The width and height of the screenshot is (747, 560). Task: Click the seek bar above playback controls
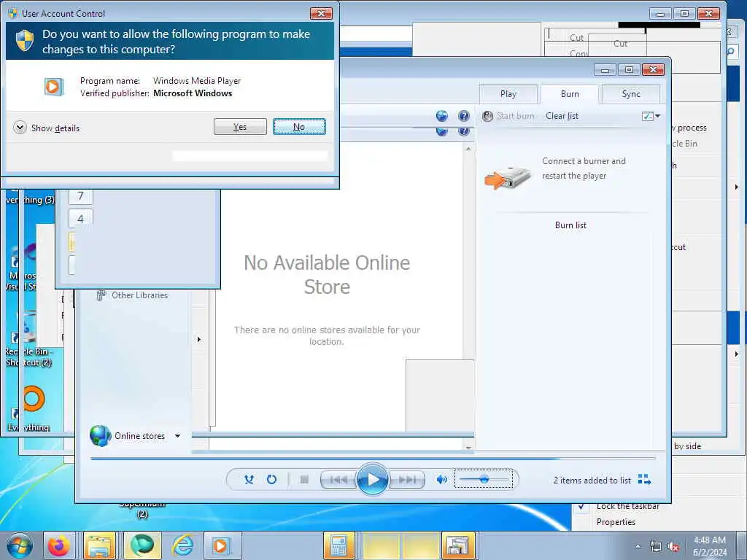point(373,459)
